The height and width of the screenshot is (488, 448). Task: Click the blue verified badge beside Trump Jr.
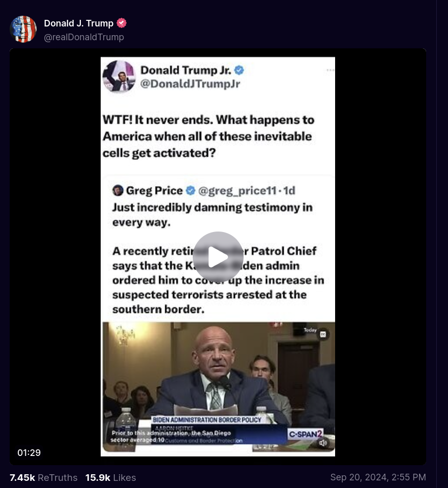(x=239, y=70)
